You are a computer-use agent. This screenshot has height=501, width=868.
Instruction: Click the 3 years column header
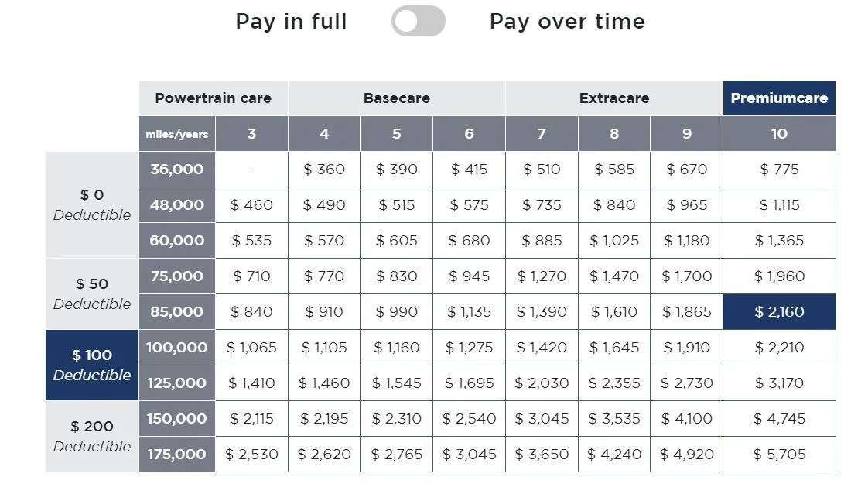(251, 133)
